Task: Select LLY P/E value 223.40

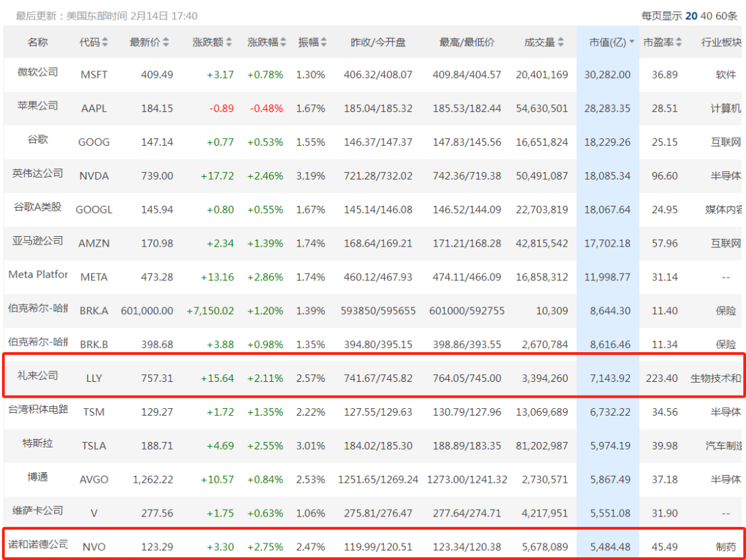Action: (x=662, y=378)
